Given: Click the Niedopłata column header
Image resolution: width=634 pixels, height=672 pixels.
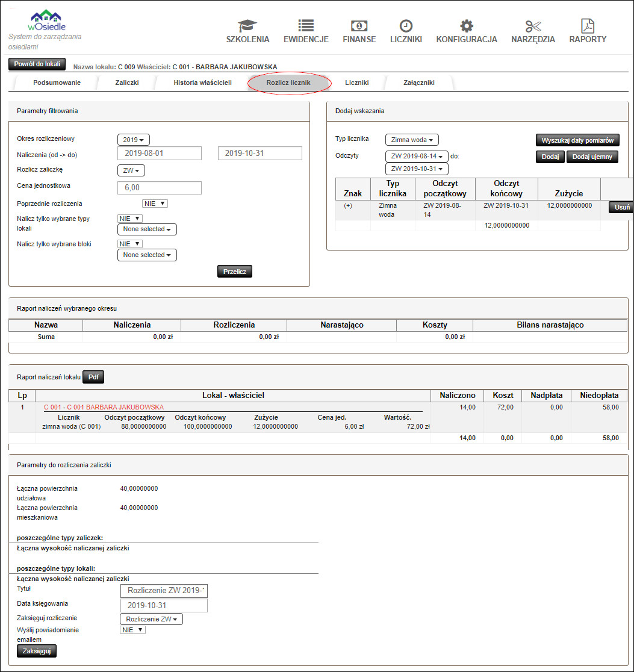Looking at the screenshot, I should point(599,396).
